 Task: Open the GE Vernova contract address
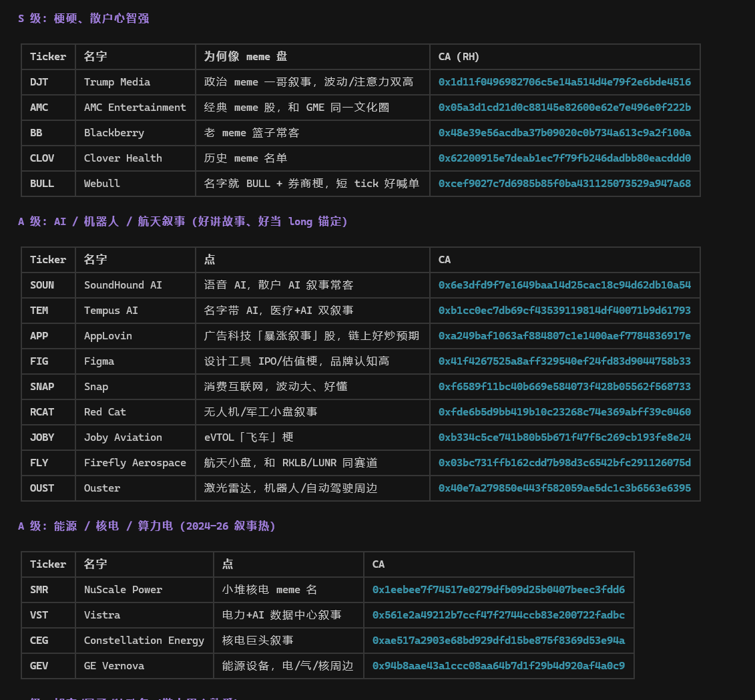[499, 666]
